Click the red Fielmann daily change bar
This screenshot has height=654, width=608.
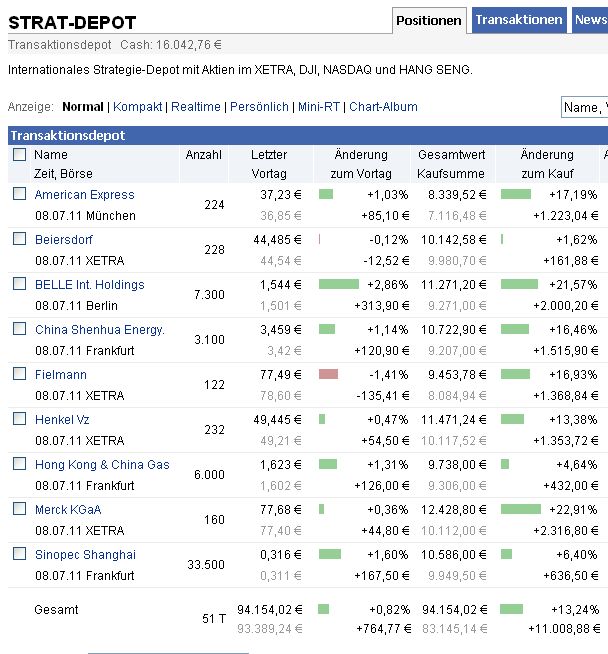point(328,374)
